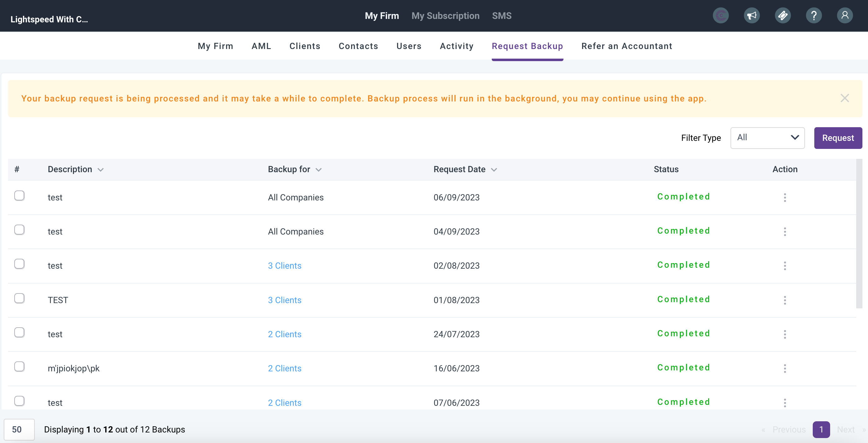Image resolution: width=868 pixels, height=443 pixels.
Task: Check the box for the 06/09/2023 backup
Action: pos(19,195)
